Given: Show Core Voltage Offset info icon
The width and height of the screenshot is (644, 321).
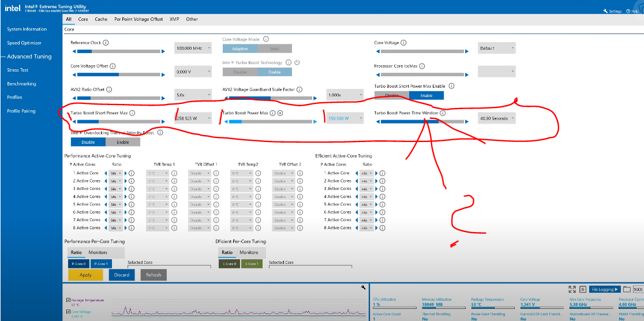Looking at the screenshot, I should (113, 66).
